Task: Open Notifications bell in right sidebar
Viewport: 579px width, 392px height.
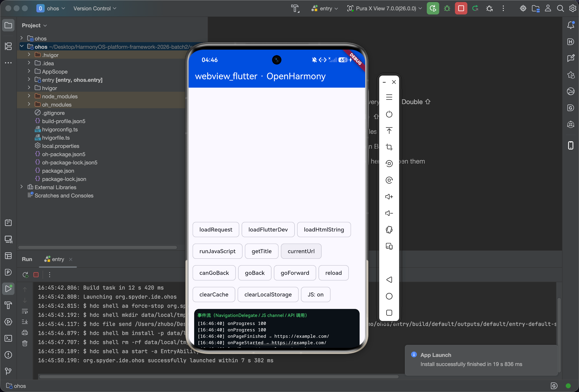Action: 571,25
